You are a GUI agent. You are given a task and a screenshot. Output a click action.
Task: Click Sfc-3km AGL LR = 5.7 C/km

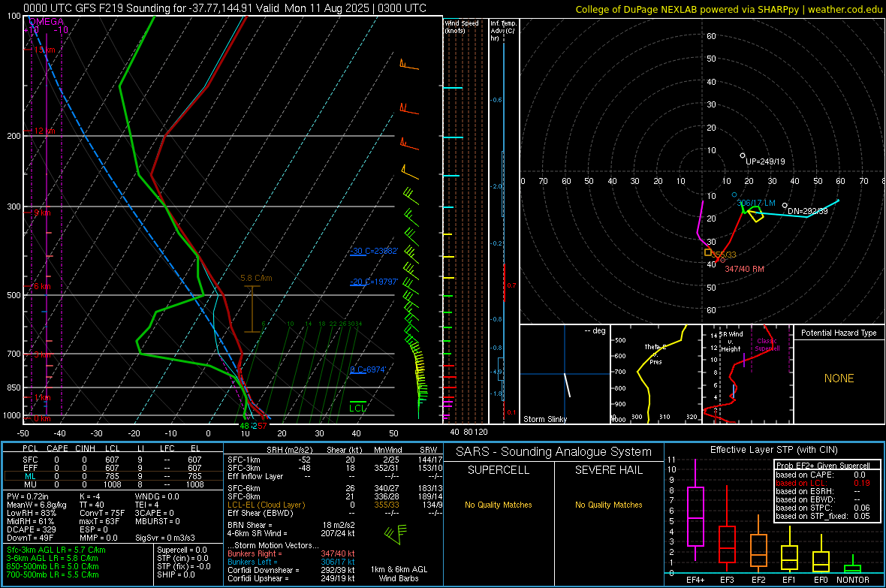pos(56,550)
